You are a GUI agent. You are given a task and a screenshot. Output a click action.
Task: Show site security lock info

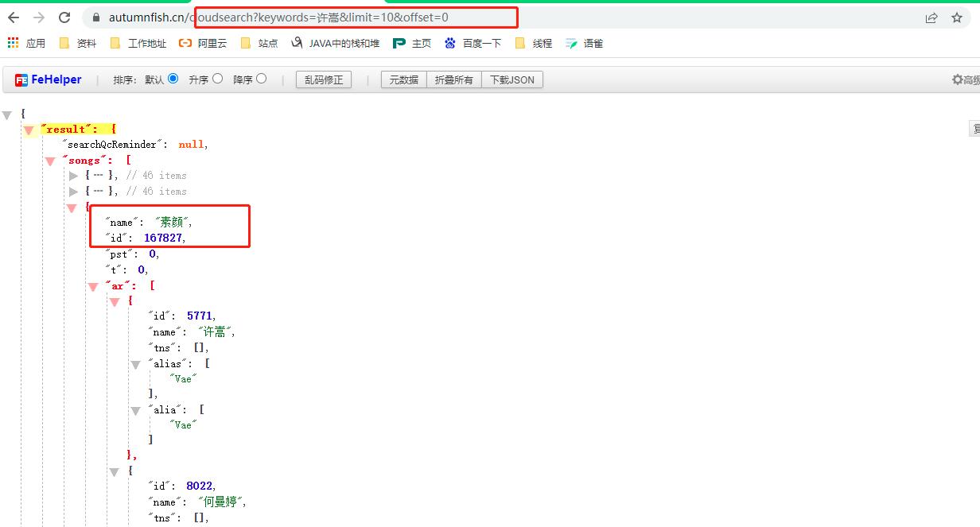tap(95, 17)
